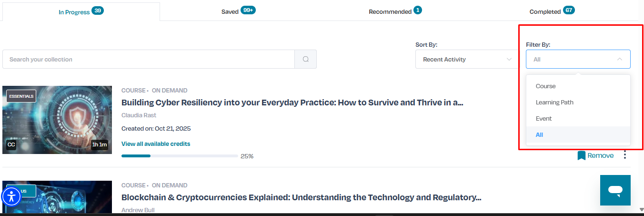Click the search magnifier icon button
Image resolution: width=644 pixels, height=216 pixels.
click(x=306, y=59)
